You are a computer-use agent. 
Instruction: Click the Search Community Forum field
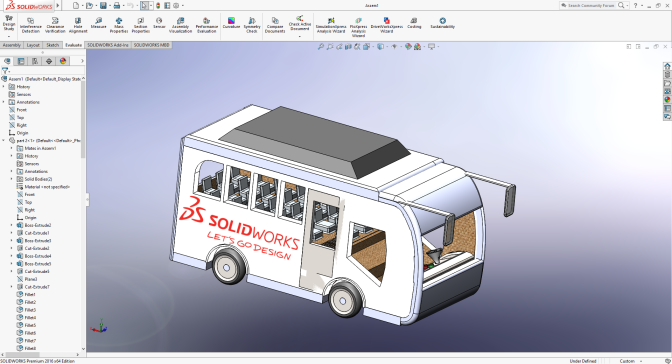(591, 6)
